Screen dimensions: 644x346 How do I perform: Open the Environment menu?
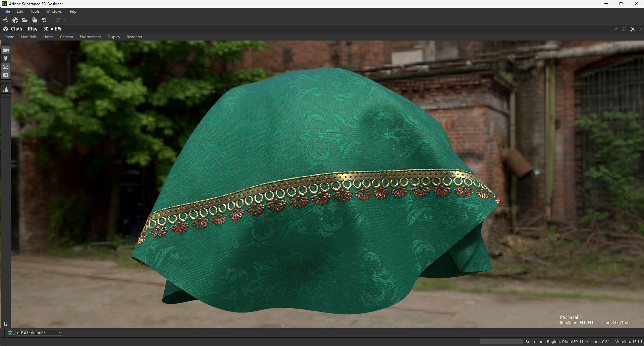coord(90,37)
